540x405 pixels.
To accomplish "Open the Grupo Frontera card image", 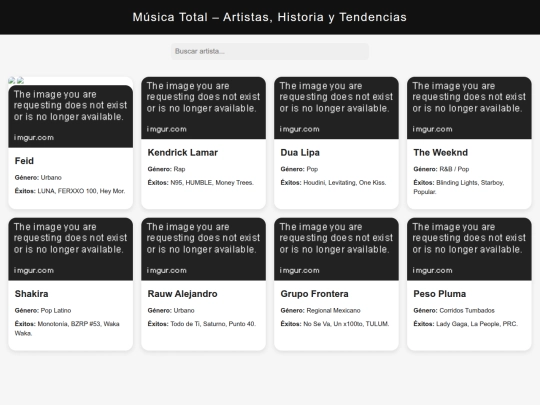I will coord(336,249).
